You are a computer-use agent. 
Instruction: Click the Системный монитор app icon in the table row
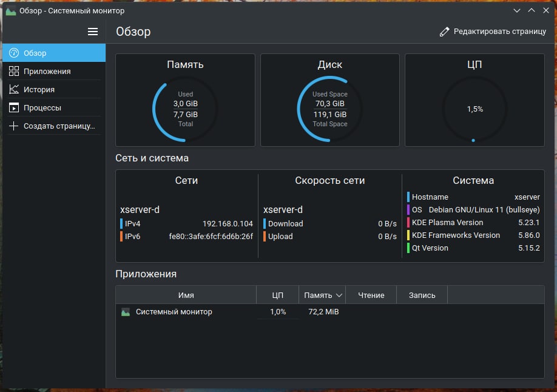click(x=126, y=312)
